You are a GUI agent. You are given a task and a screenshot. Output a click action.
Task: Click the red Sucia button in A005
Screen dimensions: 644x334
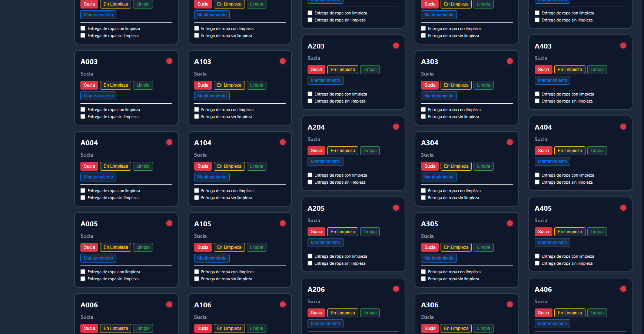pos(89,247)
